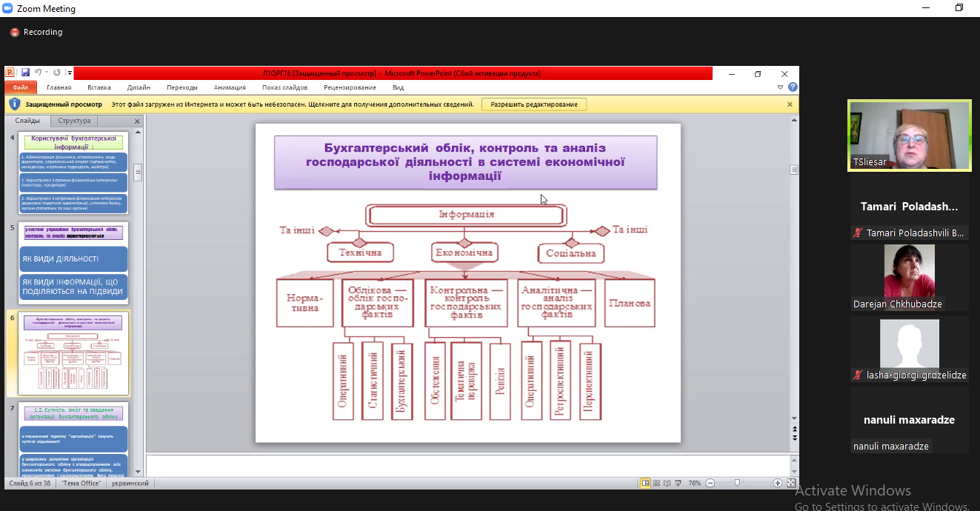Image resolution: width=980 pixels, height=511 pixels.
Task: Switch to Slide Sorter view in status bar
Action: [x=656, y=483]
